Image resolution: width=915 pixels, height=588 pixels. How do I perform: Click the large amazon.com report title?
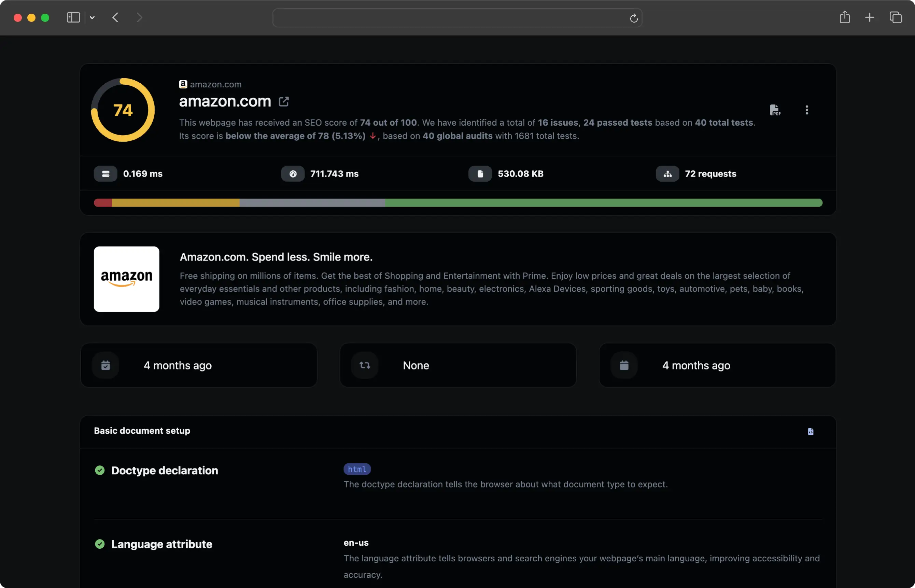pyautogui.click(x=225, y=101)
